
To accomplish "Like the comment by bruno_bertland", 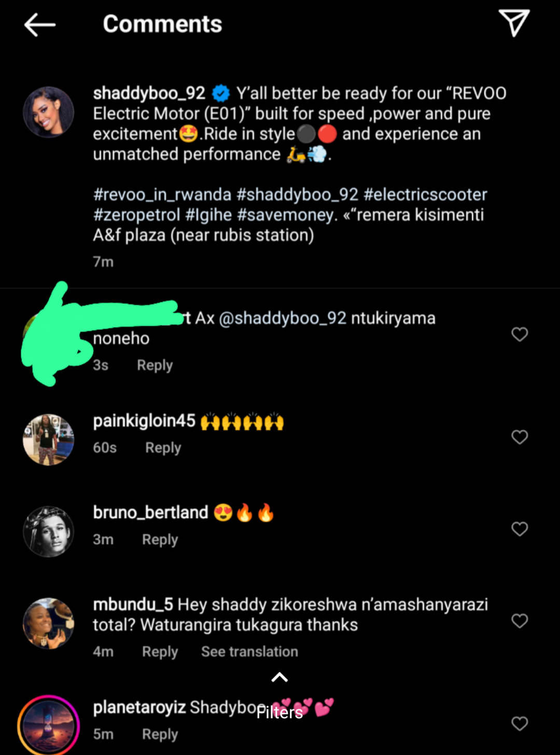I will coord(520,529).
